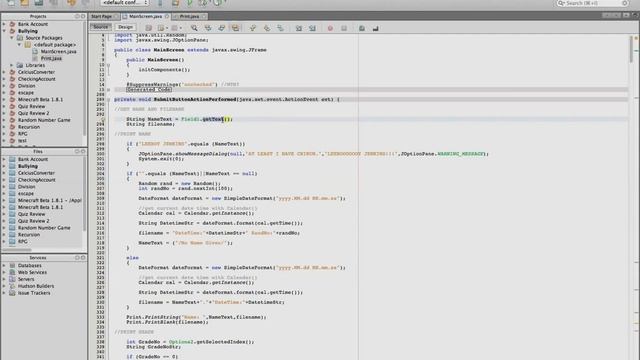Click the Profile Project icon
The height and width of the screenshot is (360, 640).
(x=218, y=2)
